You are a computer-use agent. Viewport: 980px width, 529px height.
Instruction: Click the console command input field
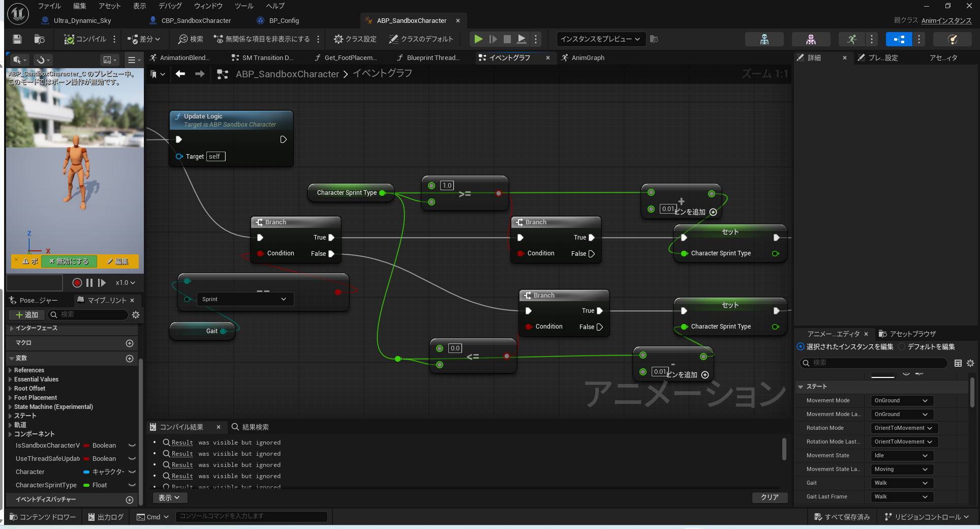(x=251, y=517)
